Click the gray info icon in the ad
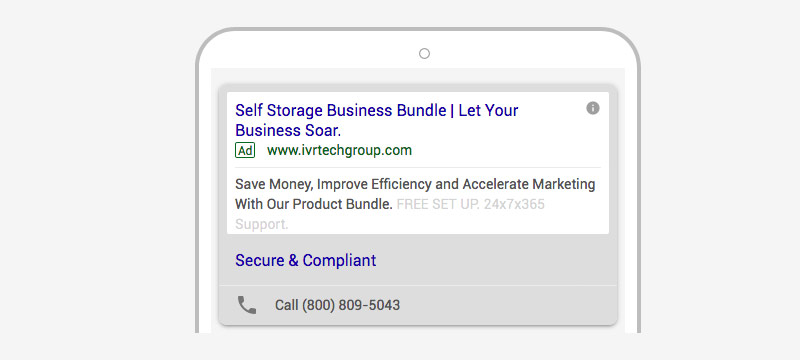800x360 pixels. (592, 108)
